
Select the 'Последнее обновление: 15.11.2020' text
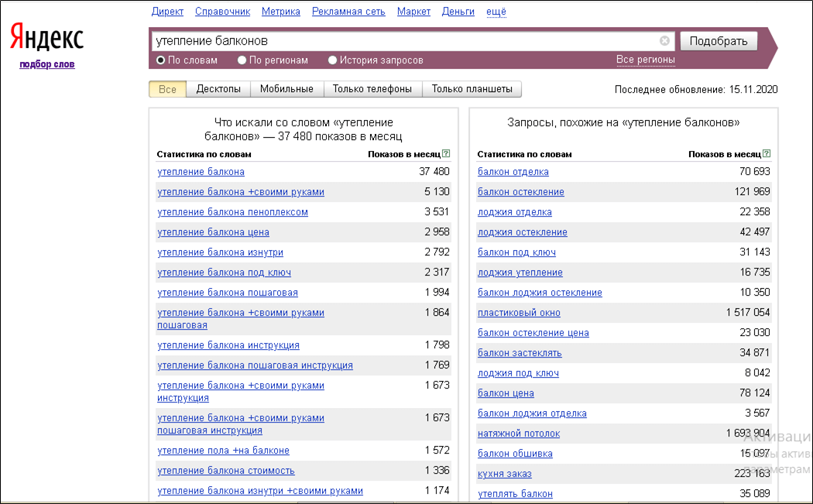coord(696,89)
